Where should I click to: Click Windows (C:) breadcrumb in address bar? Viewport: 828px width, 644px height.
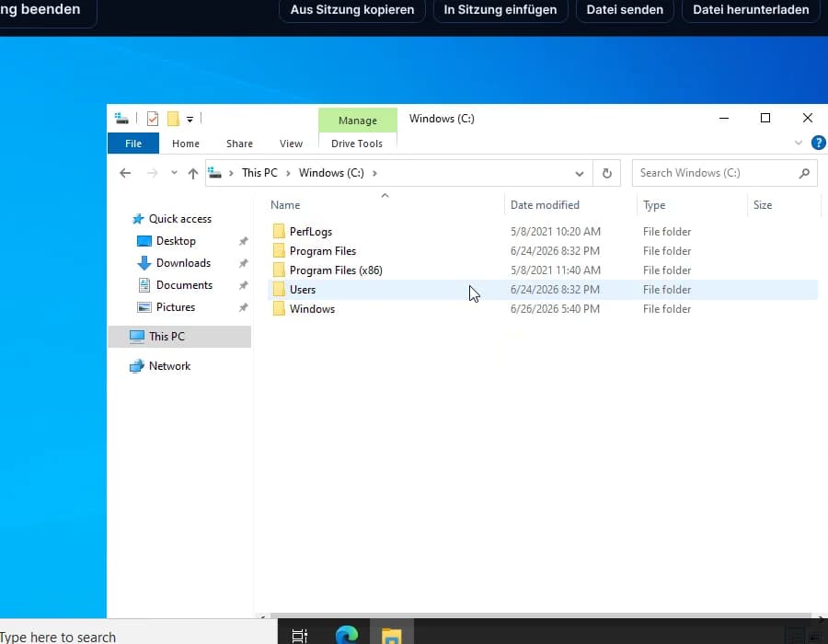coord(331,173)
